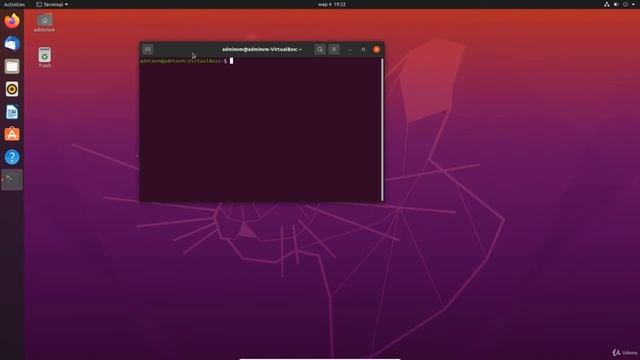Screen dimensions: 640x360
Task: Expand the Terminal app menu in top bar
Action: (52, 4)
